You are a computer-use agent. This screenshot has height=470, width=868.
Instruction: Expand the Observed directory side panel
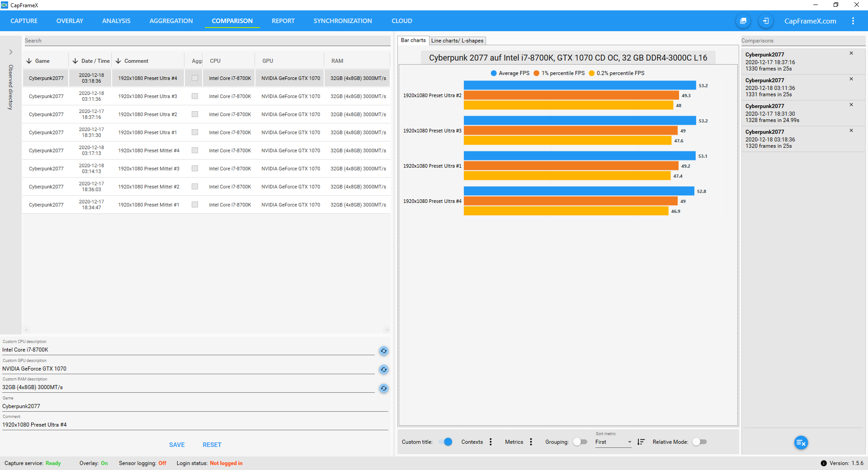(11, 52)
